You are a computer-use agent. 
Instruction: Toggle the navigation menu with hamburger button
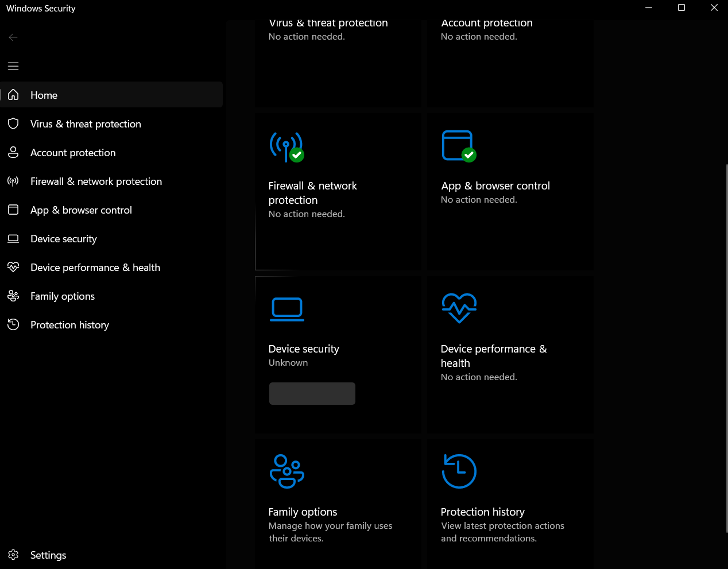tap(13, 66)
